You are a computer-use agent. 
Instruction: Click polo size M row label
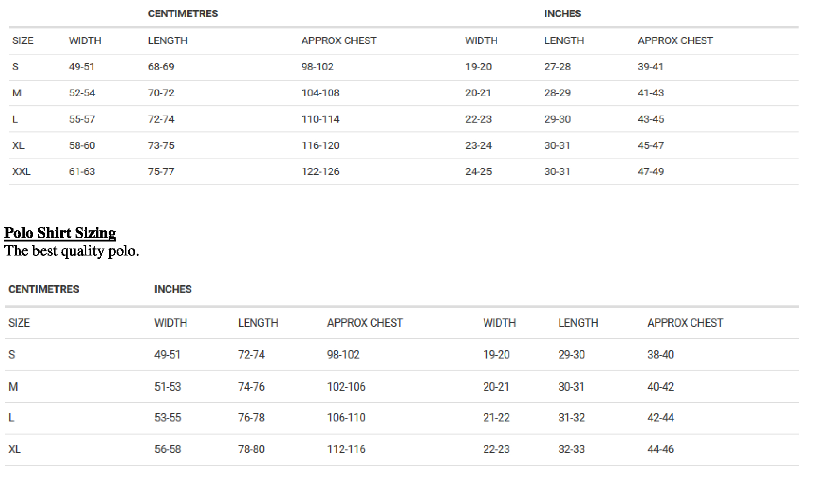(x=13, y=387)
